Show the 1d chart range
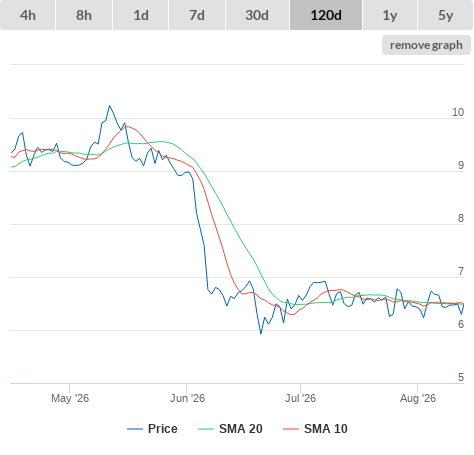474x455 pixels. (141, 15)
